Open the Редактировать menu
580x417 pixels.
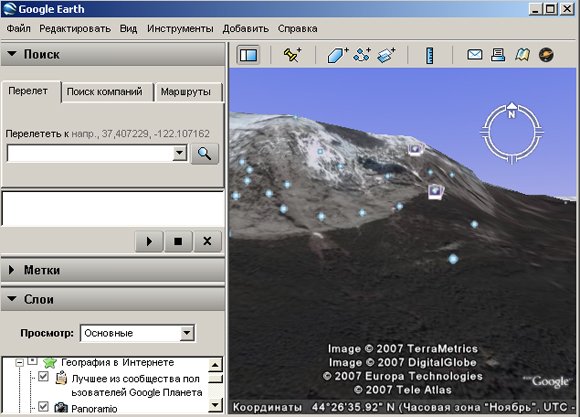pos(75,28)
